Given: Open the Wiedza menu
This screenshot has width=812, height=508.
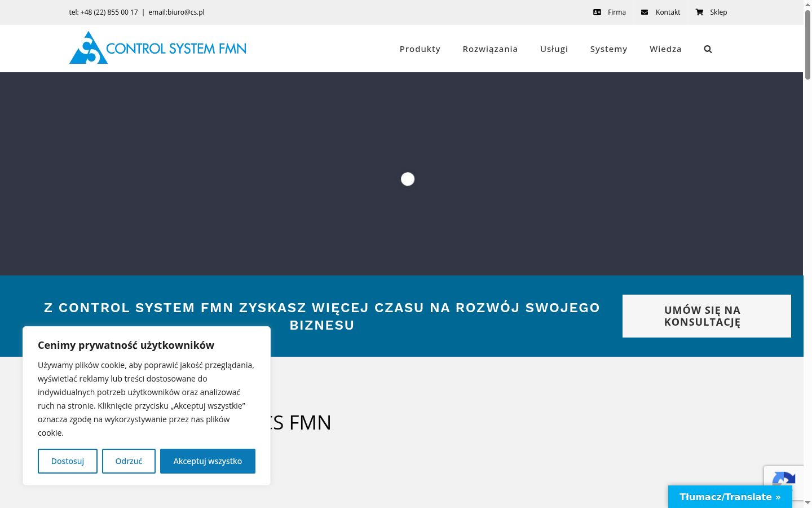Looking at the screenshot, I should click(665, 49).
